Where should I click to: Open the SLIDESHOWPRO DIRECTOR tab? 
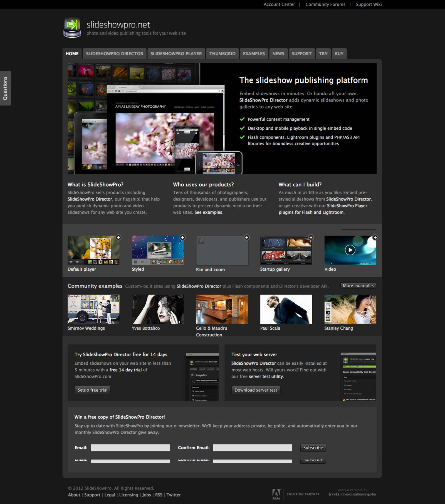pyautogui.click(x=115, y=54)
